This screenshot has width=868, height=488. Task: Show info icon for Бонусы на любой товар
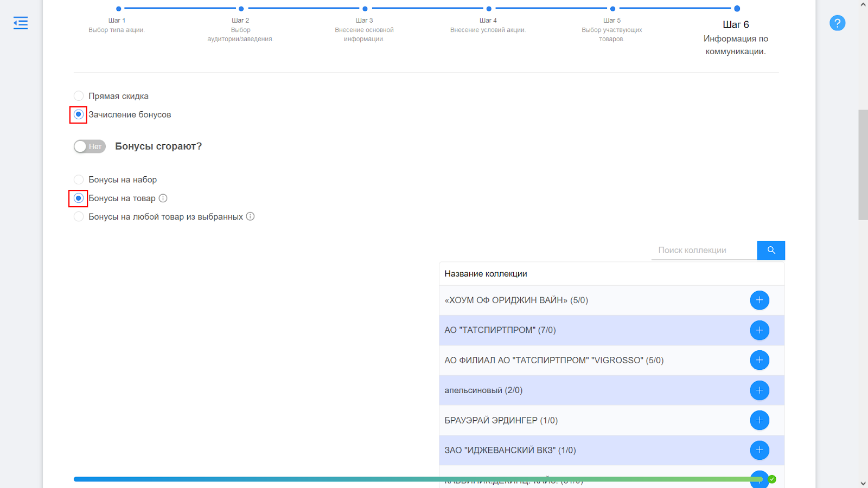pyautogui.click(x=250, y=216)
